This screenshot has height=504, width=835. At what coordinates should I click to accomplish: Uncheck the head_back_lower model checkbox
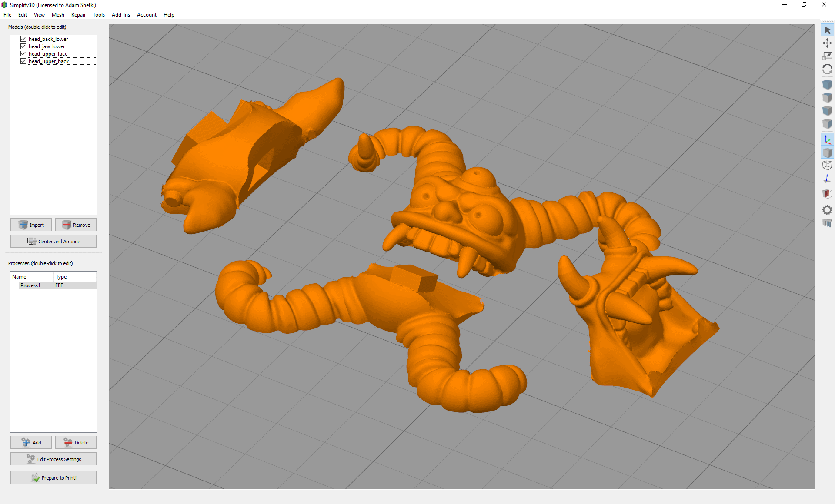[x=23, y=39]
